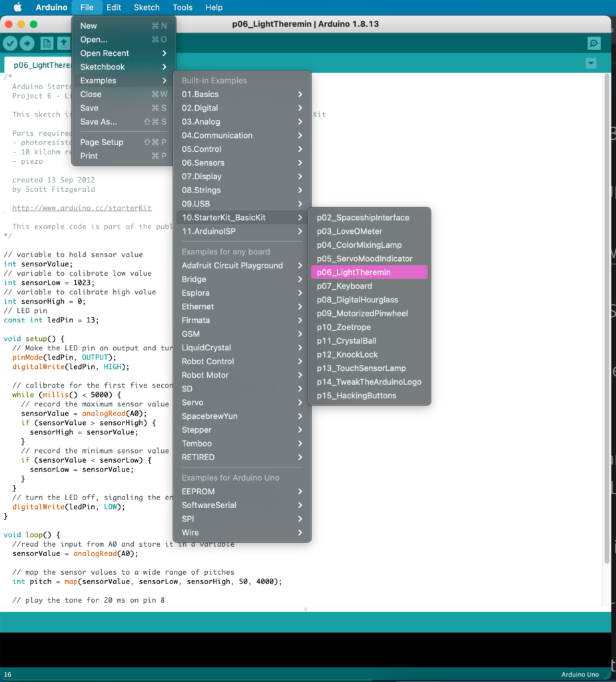Expand the Esplora examples submenu

tap(242, 293)
